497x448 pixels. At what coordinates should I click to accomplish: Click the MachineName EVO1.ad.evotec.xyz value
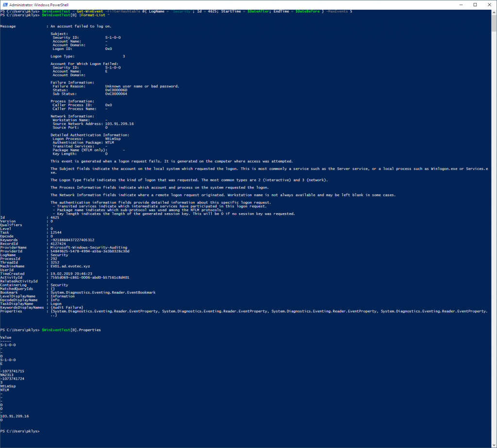[x=70, y=265]
